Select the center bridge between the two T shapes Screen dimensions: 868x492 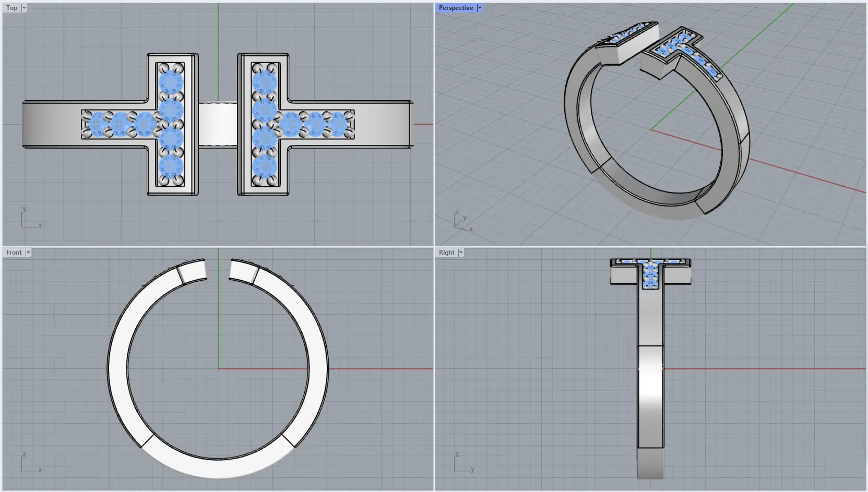218,124
